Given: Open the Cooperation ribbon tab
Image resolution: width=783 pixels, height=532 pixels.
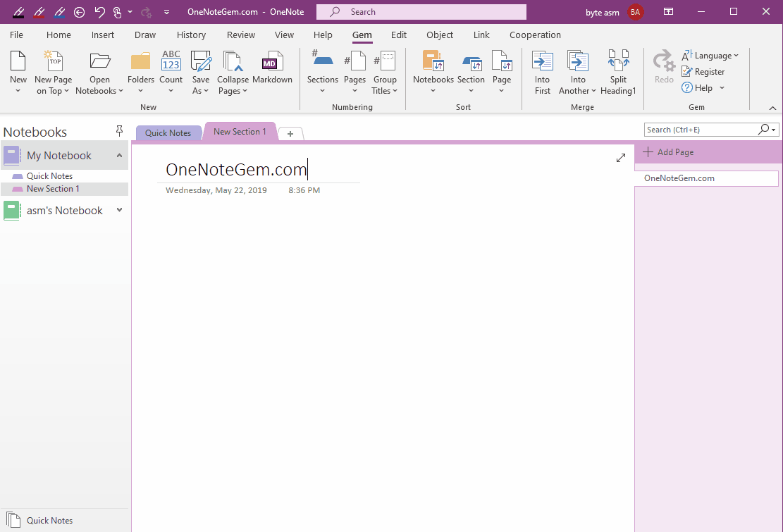Looking at the screenshot, I should (535, 35).
